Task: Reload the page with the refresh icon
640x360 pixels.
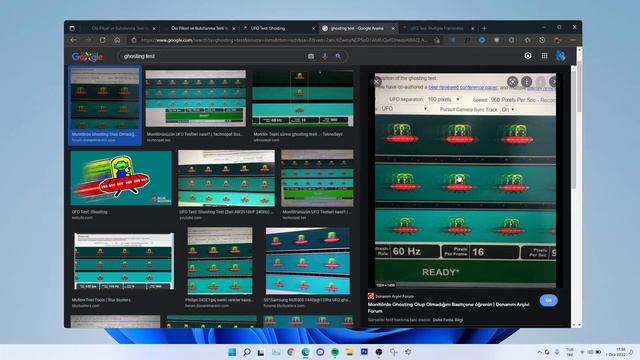Action: click(x=102, y=40)
